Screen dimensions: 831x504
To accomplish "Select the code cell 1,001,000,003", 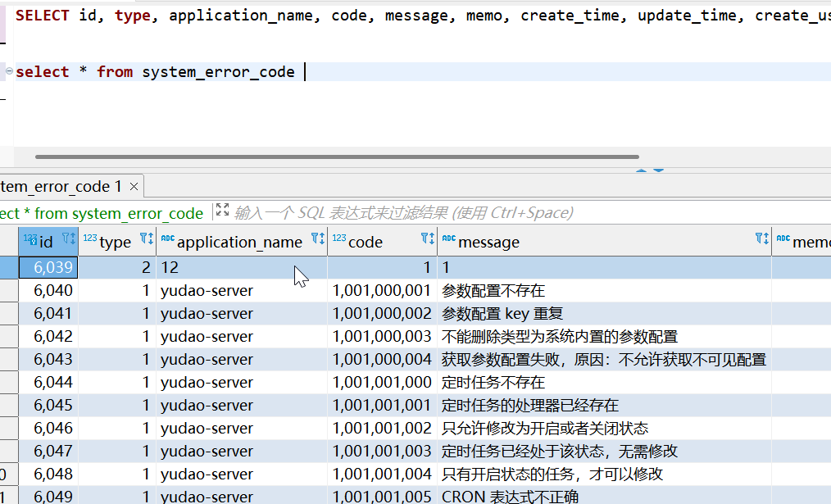I will (x=381, y=336).
